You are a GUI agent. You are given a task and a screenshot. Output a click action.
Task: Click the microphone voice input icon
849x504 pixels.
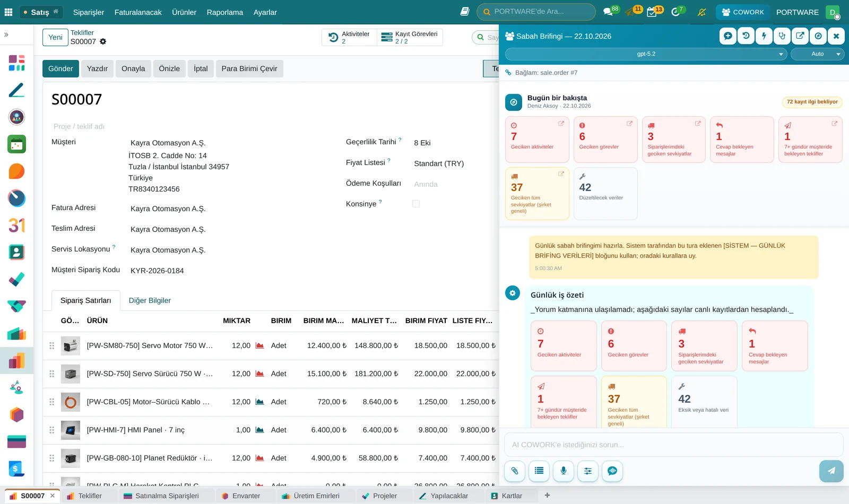click(564, 471)
